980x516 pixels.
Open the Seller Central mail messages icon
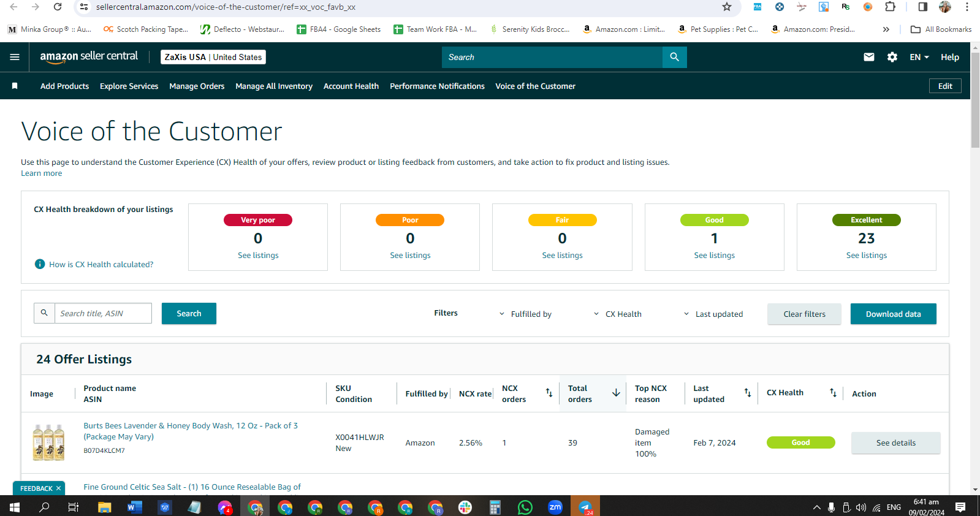pos(869,57)
